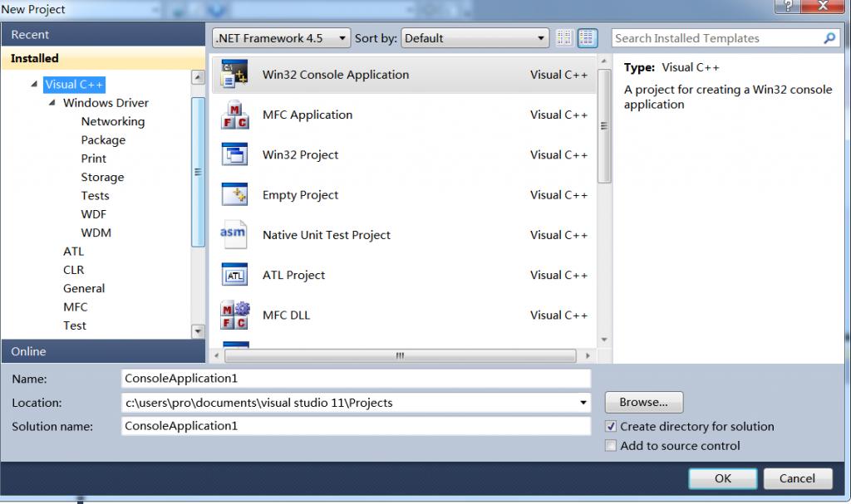Screen dimensions: 851x504
Task: Click the tree panel scroll up arrow
Action: point(198,77)
